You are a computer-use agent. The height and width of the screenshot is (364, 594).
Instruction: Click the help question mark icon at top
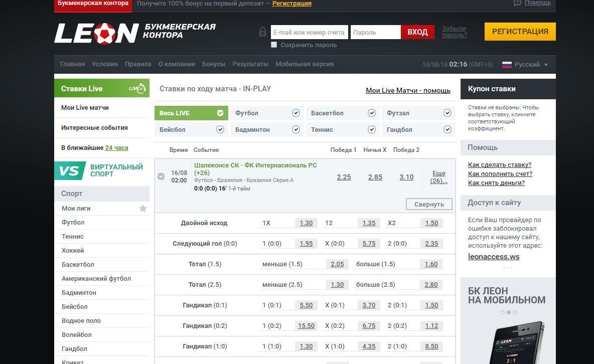[x=517, y=3]
